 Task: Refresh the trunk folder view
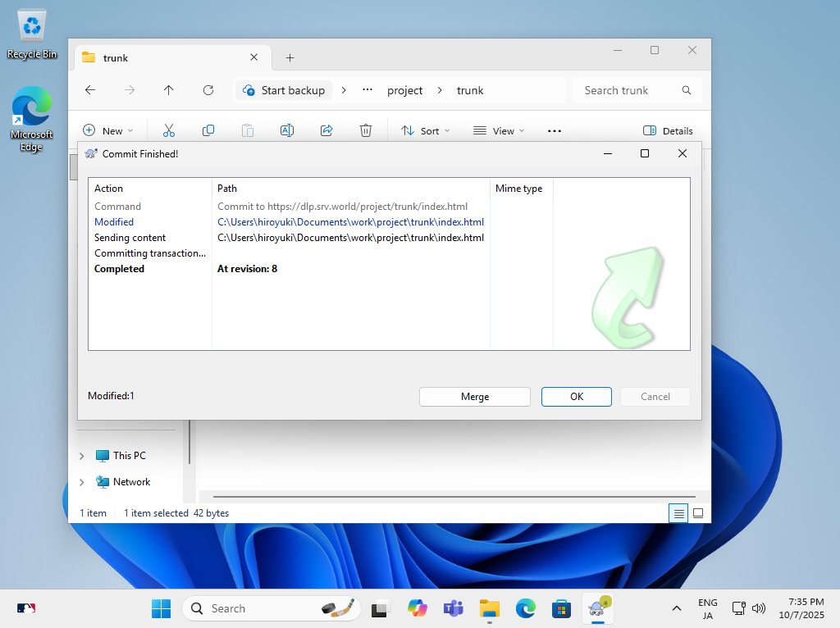pyautogui.click(x=208, y=90)
